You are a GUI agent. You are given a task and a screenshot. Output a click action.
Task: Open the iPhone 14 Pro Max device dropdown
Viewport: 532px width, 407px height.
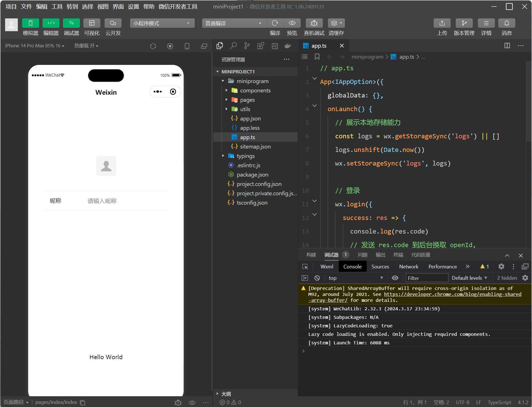click(x=35, y=46)
